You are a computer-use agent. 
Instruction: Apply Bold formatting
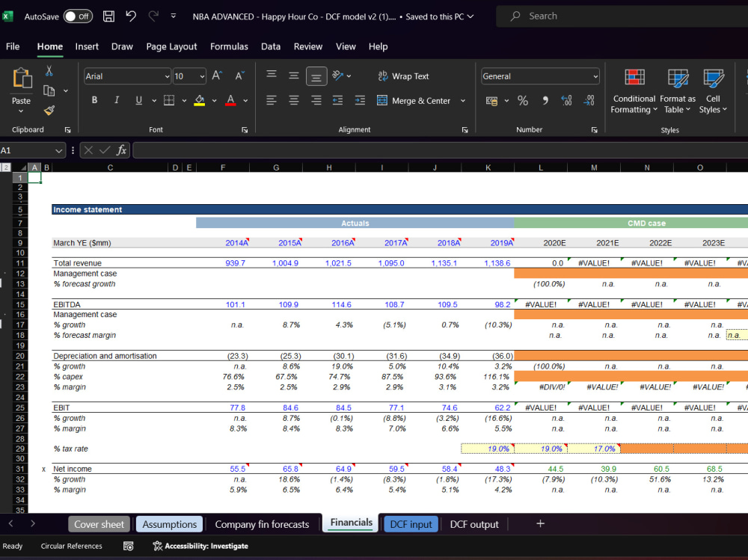click(93, 99)
